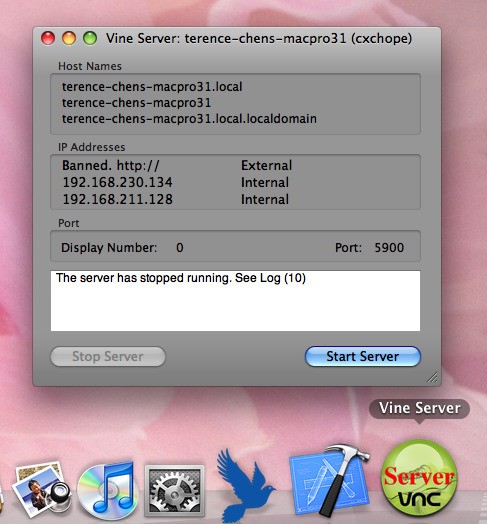Close the Vine Server window
The height and width of the screenshot is (524, 487).
[48, 38]
